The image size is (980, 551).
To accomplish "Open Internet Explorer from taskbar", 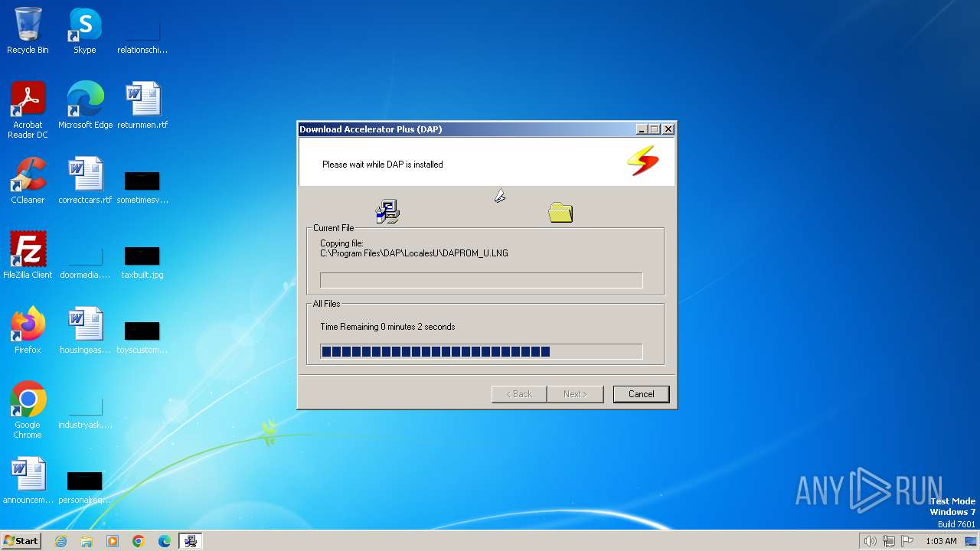I will point(60,541).
